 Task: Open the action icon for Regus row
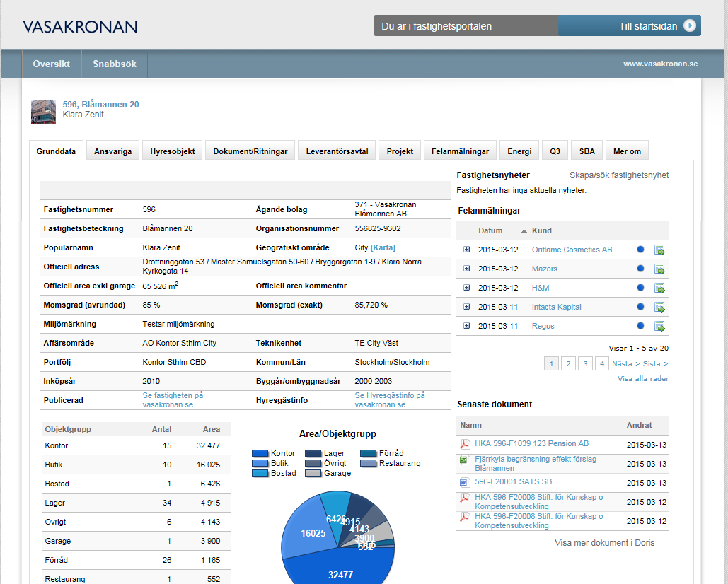click(659, 326)
